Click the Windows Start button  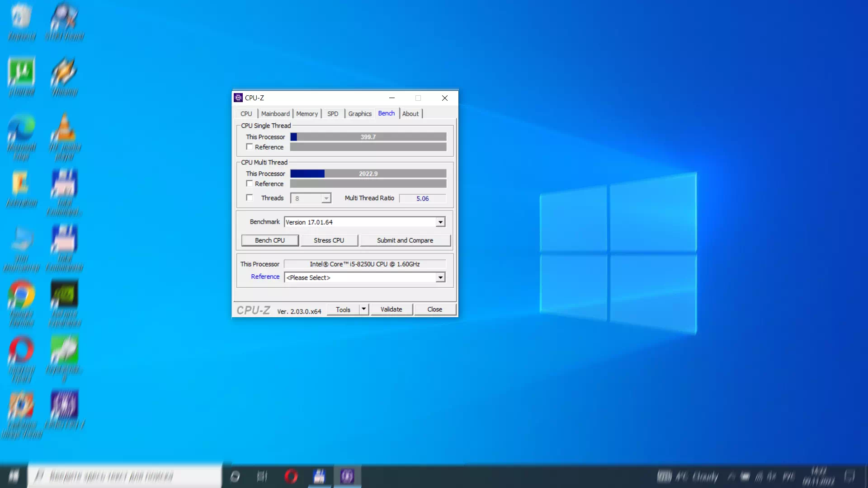(x=13, y=475)
